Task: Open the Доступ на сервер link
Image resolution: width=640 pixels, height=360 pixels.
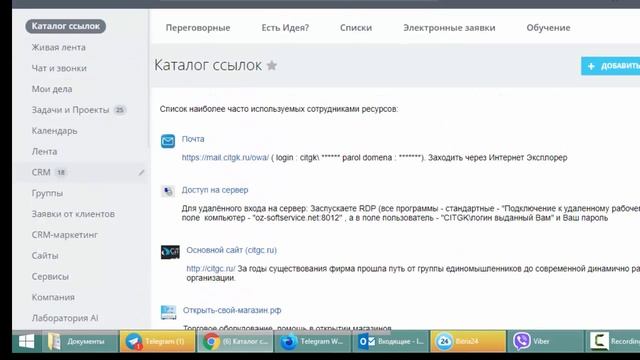Action: [215, 190]
